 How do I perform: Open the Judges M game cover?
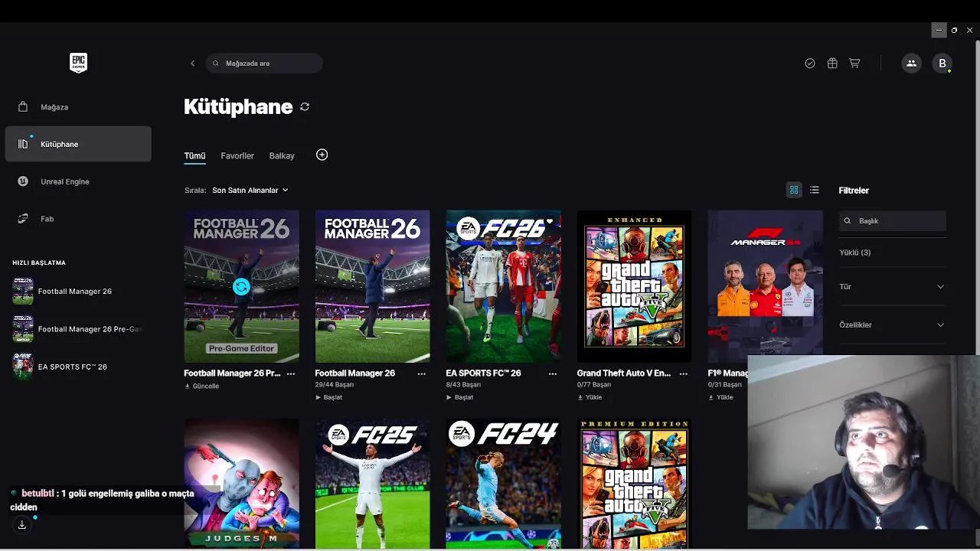point(241,484)
